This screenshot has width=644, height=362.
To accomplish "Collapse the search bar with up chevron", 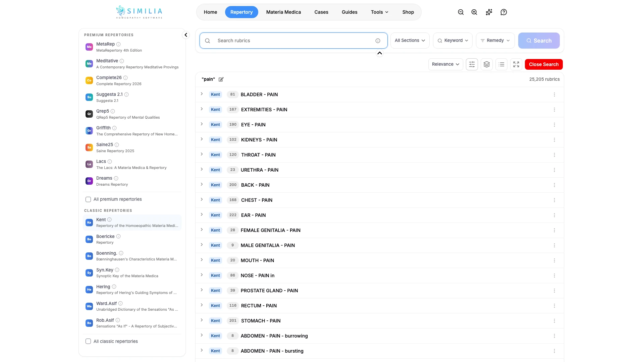I will pos(380,53).
